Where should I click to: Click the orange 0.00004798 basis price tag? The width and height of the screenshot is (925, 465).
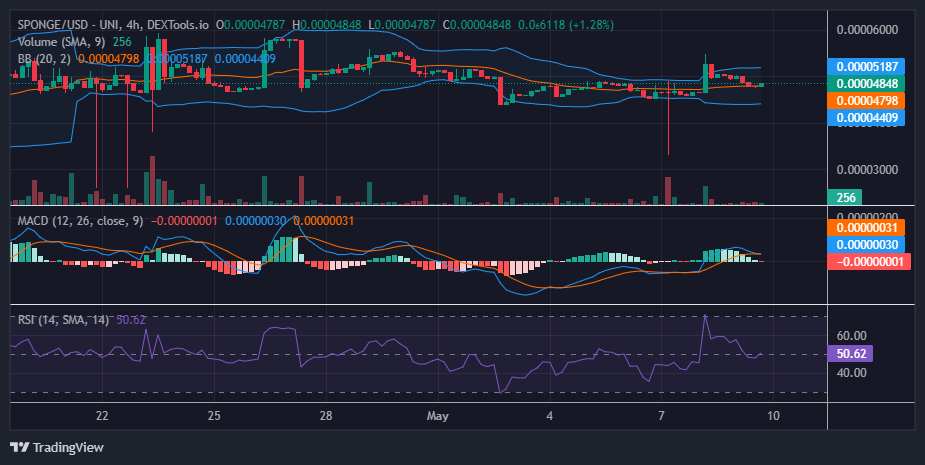(x=866, y=101)
